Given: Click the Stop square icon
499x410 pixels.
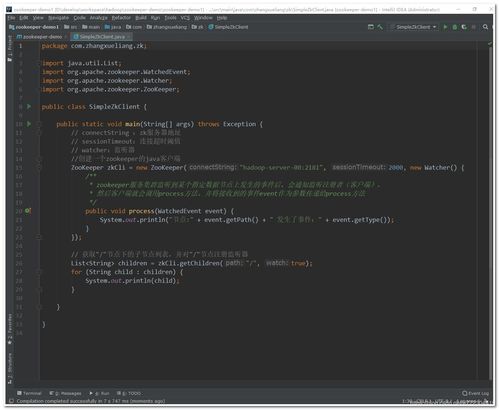Looking at the screenshot, I should (474, 27).
